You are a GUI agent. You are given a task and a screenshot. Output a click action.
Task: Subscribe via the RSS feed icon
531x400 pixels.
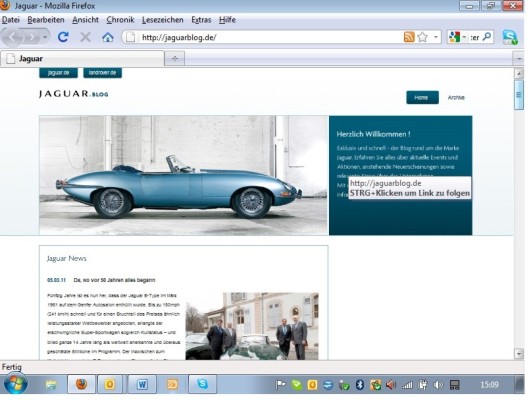[409, 37]
